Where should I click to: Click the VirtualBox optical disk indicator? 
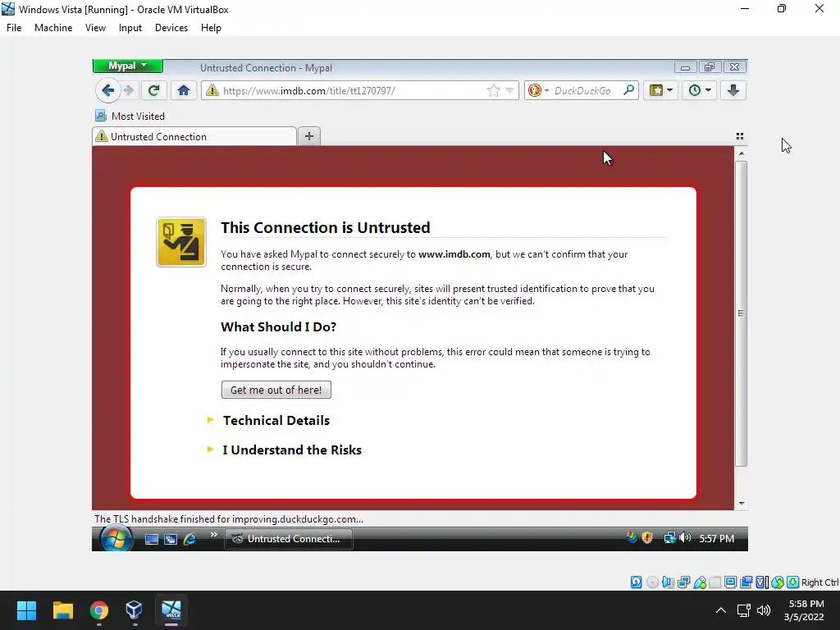click(652, 582)
